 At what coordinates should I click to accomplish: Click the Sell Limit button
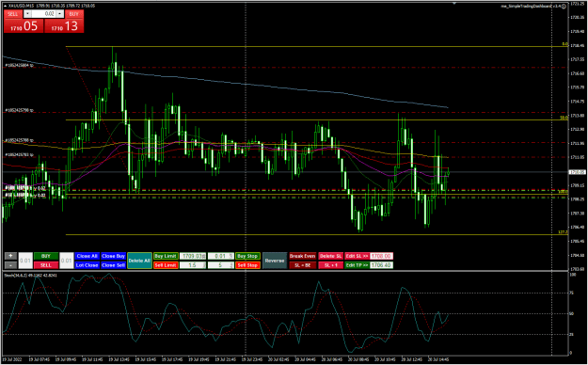pos(166,265)
